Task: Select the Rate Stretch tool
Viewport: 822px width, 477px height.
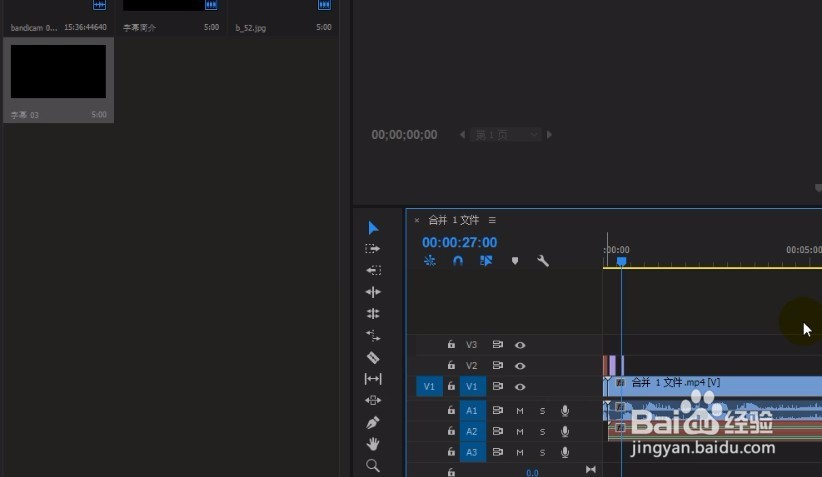Action: pyautogui.click(x=373, y=335)
